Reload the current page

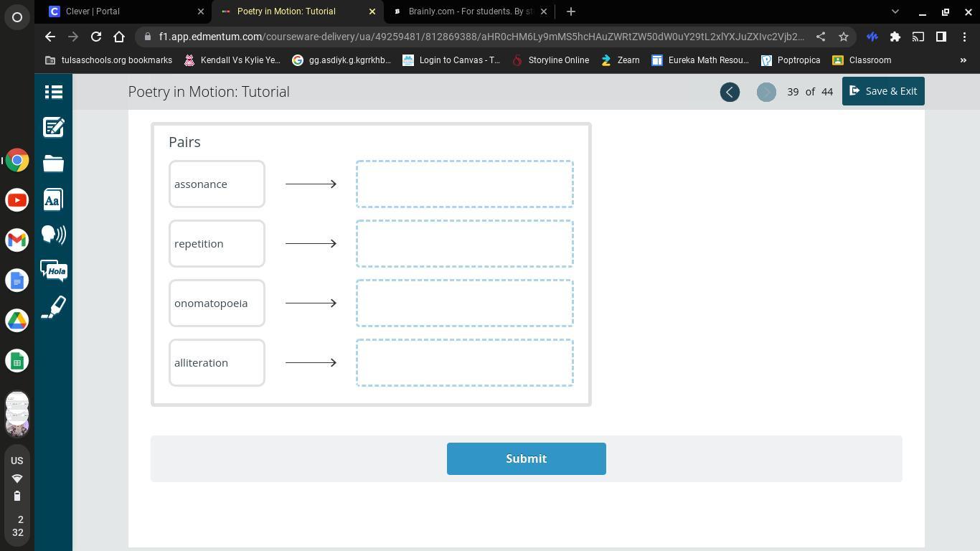pos(96,37)
